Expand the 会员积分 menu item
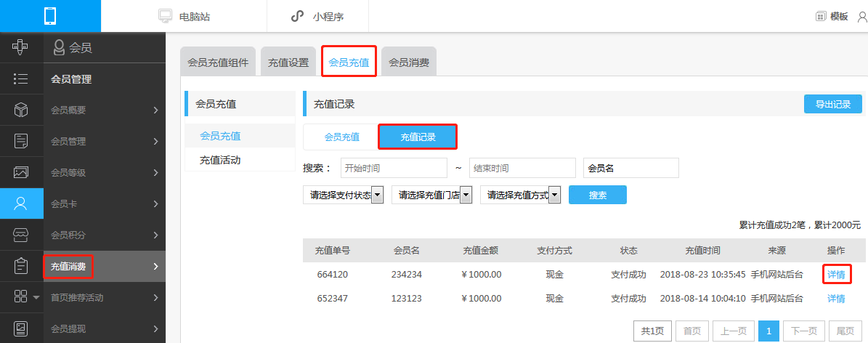868x343 pixels. pos(105,235)
